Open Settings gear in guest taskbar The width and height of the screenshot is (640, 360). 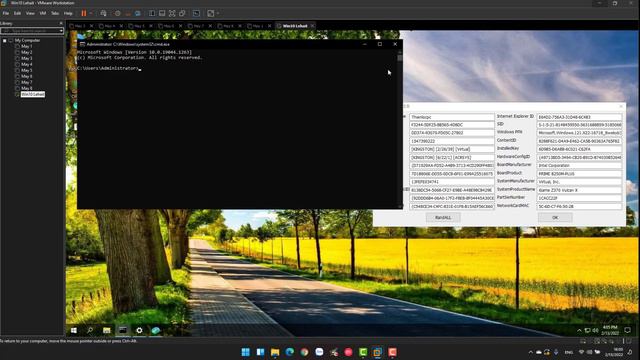coord(139,330)
